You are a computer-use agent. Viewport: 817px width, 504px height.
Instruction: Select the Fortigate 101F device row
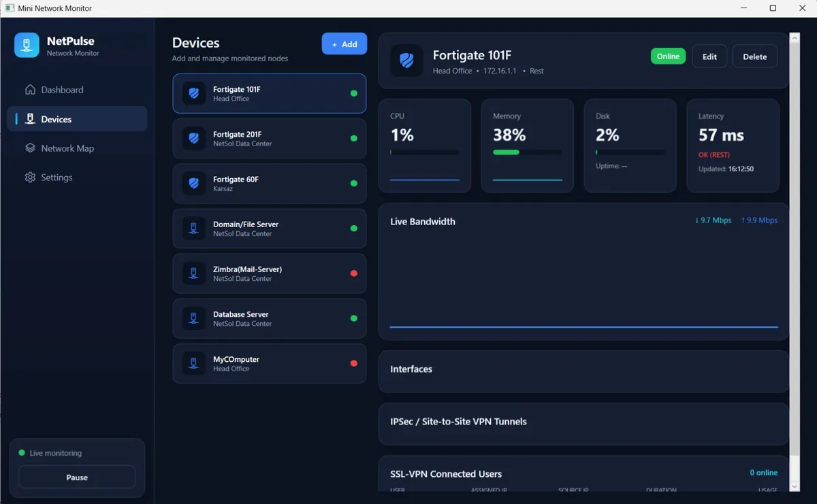269,93
